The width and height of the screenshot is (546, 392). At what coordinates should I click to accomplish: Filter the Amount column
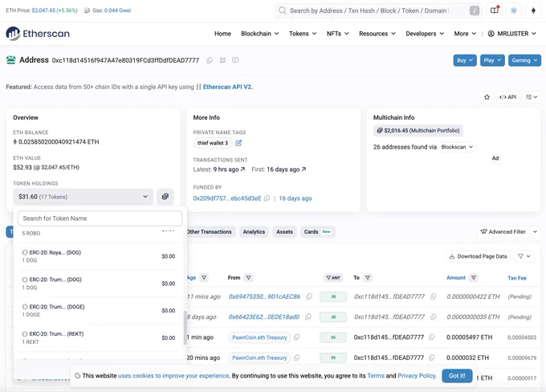(x=473, y=278)
